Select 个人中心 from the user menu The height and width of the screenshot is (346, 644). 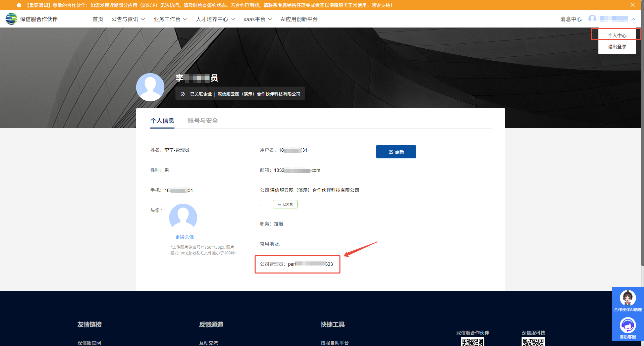(x=617, y=35)
